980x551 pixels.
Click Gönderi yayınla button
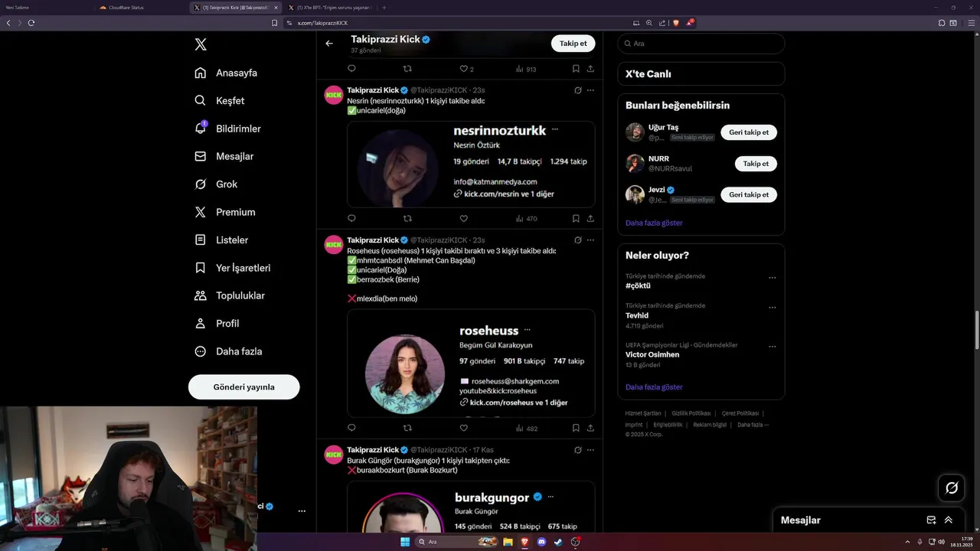click(243, 386)
